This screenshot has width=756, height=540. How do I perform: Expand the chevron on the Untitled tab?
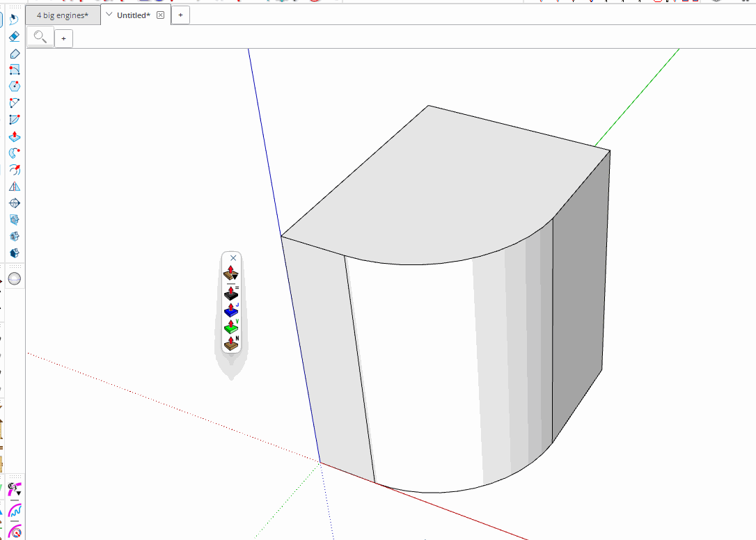(x=109, y=15)
